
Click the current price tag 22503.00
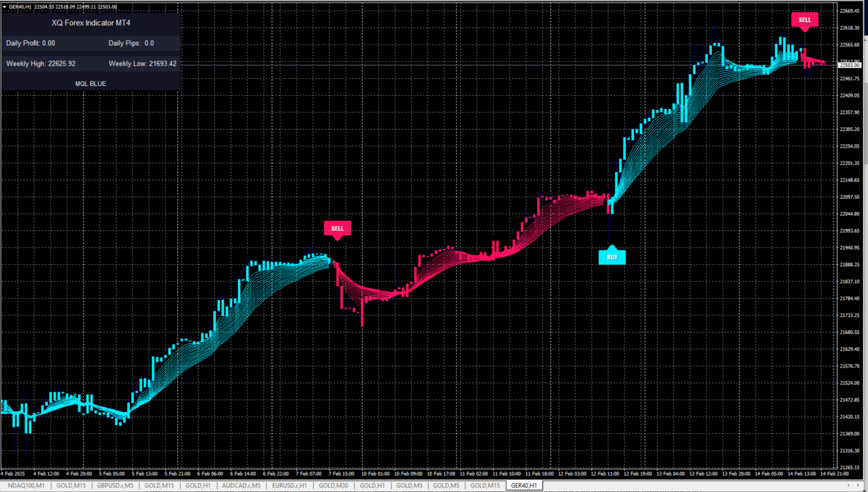tap(850, 65)
